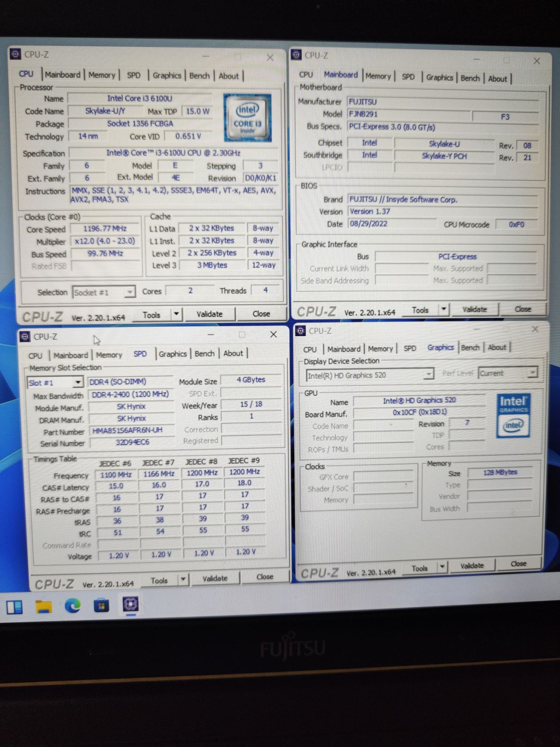
Task: Open About tab in Mainboard window
Action: tap(497, 79)
